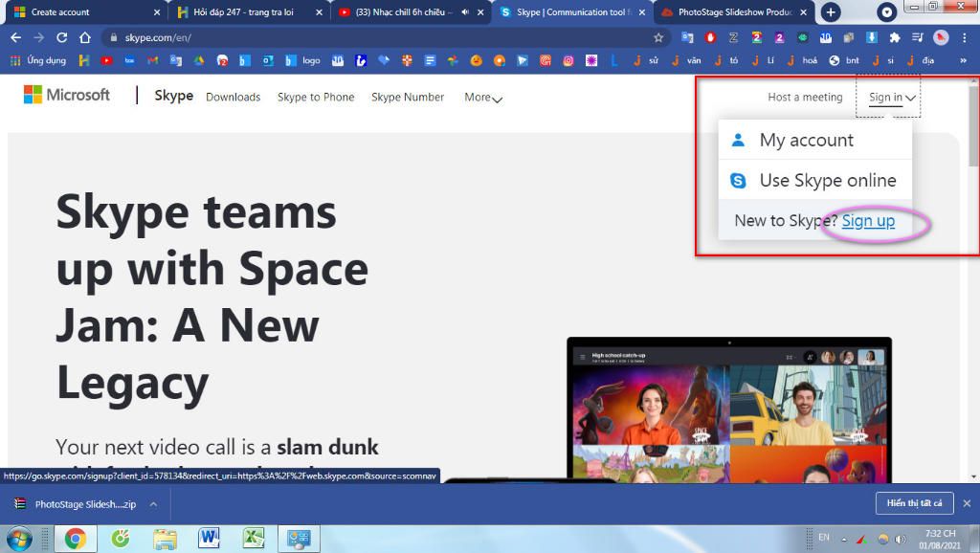Mute the YouTube tab via speaker icon
Screen dimensions: 980x553
[x=465, y=11]
